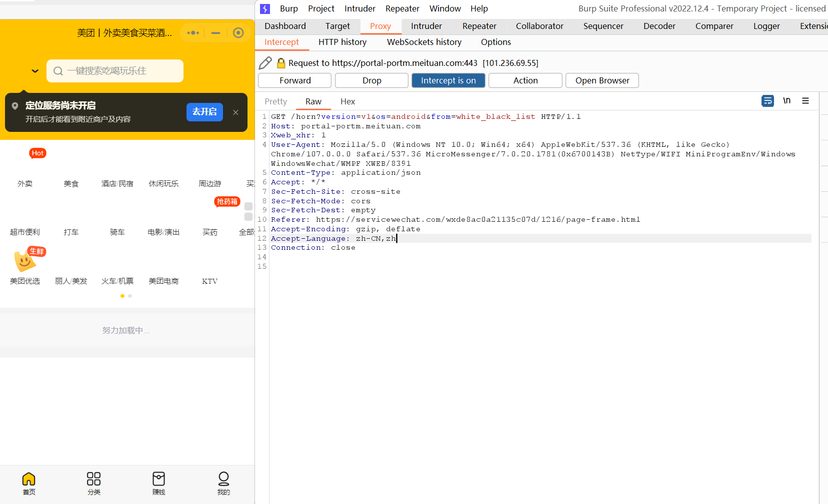Switch to the Sequencer tab

[603, 26]
